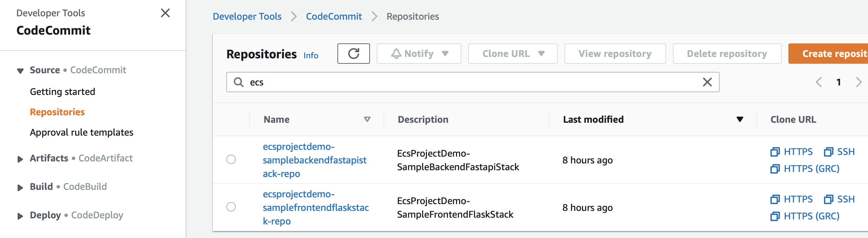Copy SSH clone URL for backend fastapi repo
This screenshot has height=238, width=868.
(x=839, y=152)
